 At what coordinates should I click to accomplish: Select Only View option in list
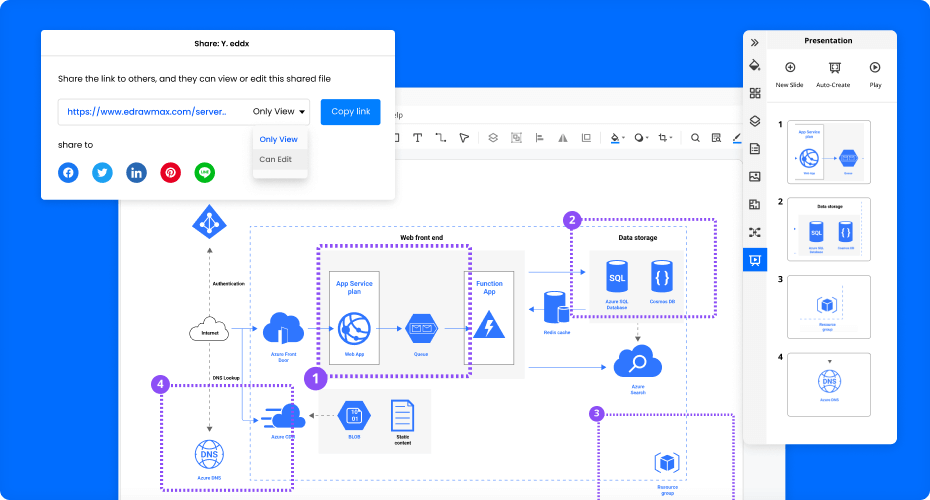coord(278,139)
